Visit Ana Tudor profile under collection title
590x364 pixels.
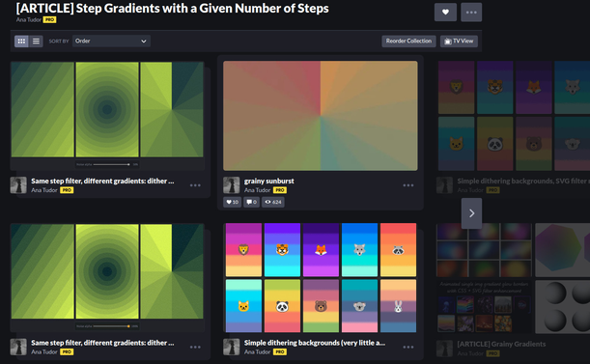coord(29,19)
